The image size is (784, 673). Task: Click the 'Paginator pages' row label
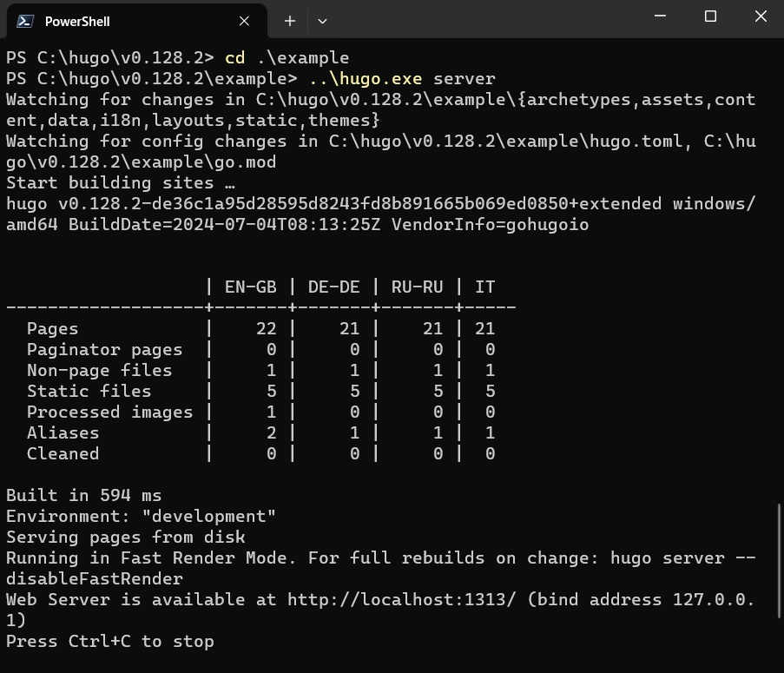click(x=104, y=349)
